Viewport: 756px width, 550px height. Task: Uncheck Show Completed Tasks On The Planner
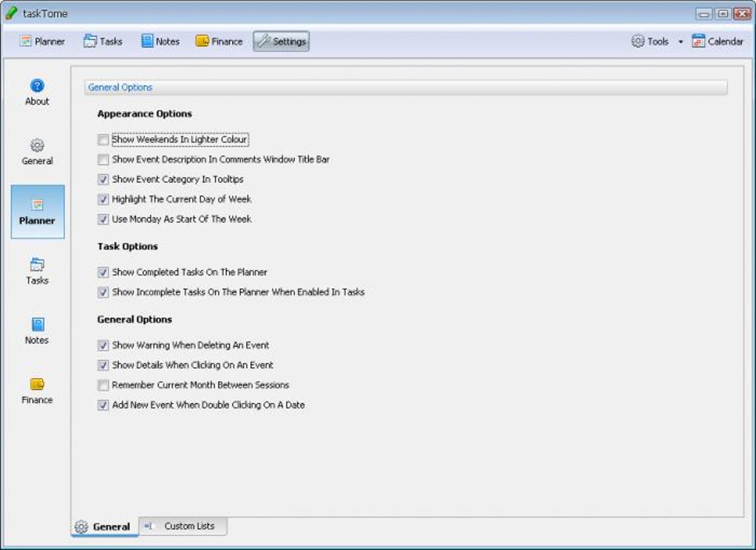point(103,272)
